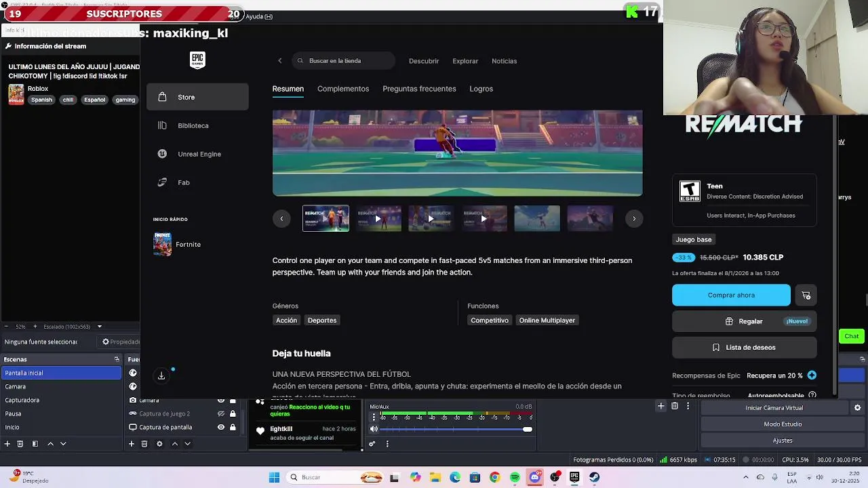This screenshot has width=868, height=488.
Task: Open Descubrir in store navigation
Action: [x=424, y=61]
